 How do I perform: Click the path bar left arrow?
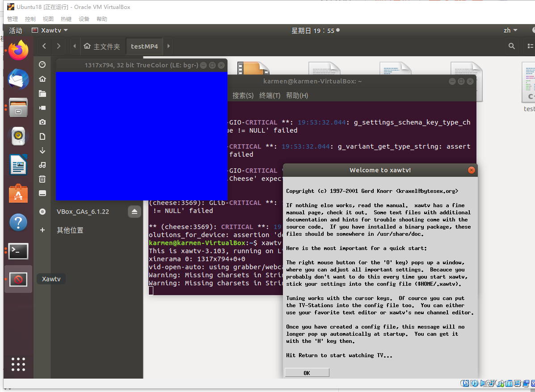(x=75, y=46)
